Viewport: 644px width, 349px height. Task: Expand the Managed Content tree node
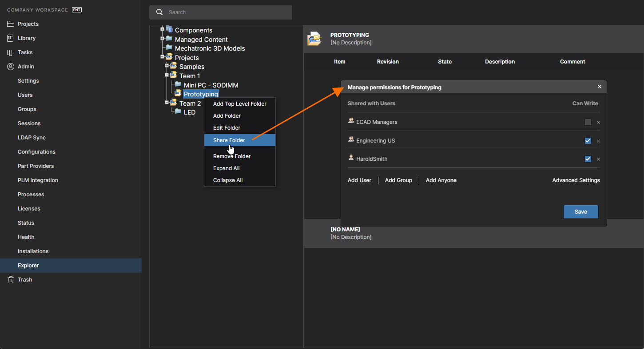tap(163, 39)
